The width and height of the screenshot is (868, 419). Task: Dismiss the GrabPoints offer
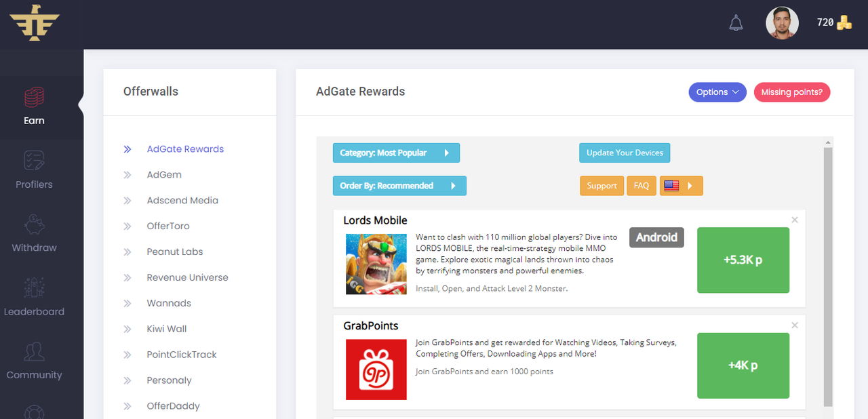[795, 325]
